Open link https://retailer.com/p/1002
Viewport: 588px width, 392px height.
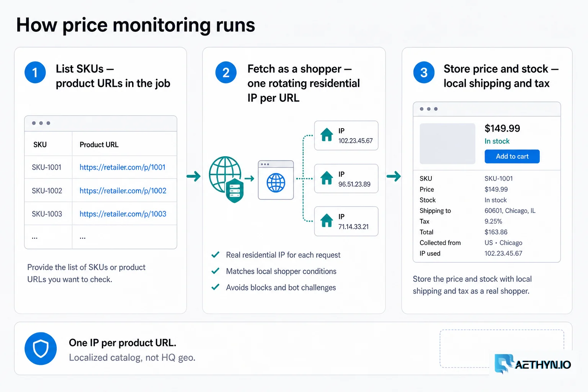pyautogui.click(x=123, y=191)
